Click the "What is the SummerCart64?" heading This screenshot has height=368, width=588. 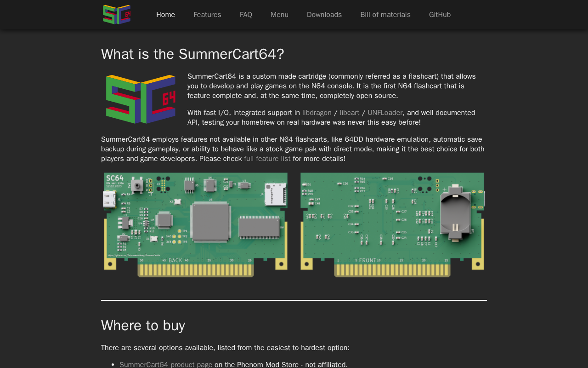(192, 54)
